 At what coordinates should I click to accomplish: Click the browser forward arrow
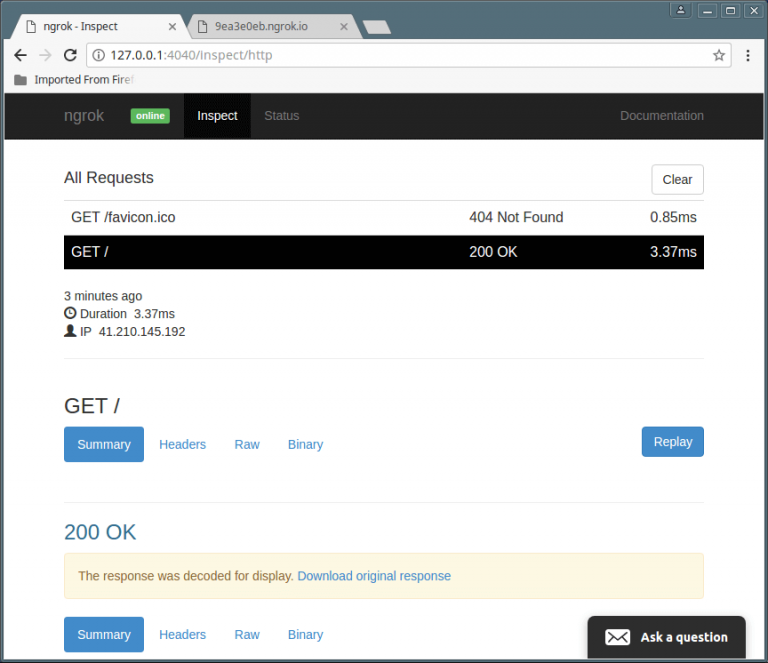[45, 55]
